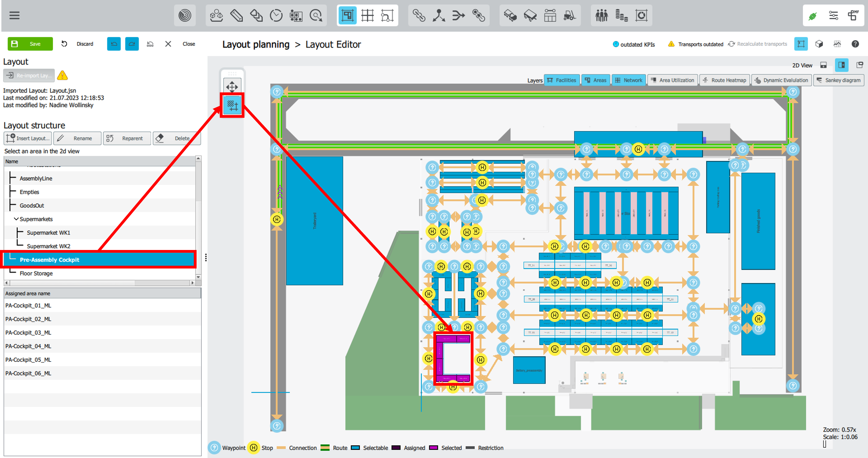The width and height of the screenshot is (868, 458).
Task: Open the stacked packaging layers icon
Action: 256,16
